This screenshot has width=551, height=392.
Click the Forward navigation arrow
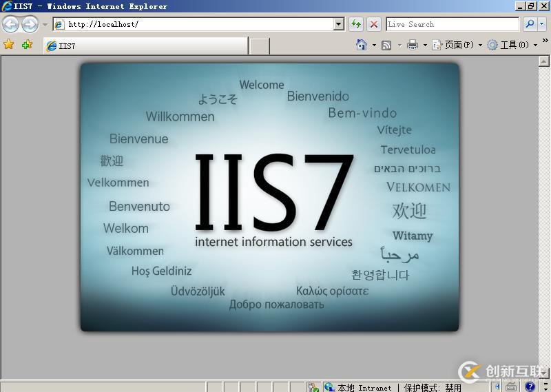tap(30, 25)
